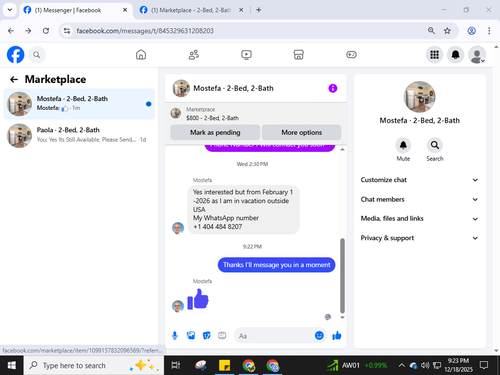Click the Windows taskbar search box
Viewport: 500px width, 375px height.
[94, 365]
